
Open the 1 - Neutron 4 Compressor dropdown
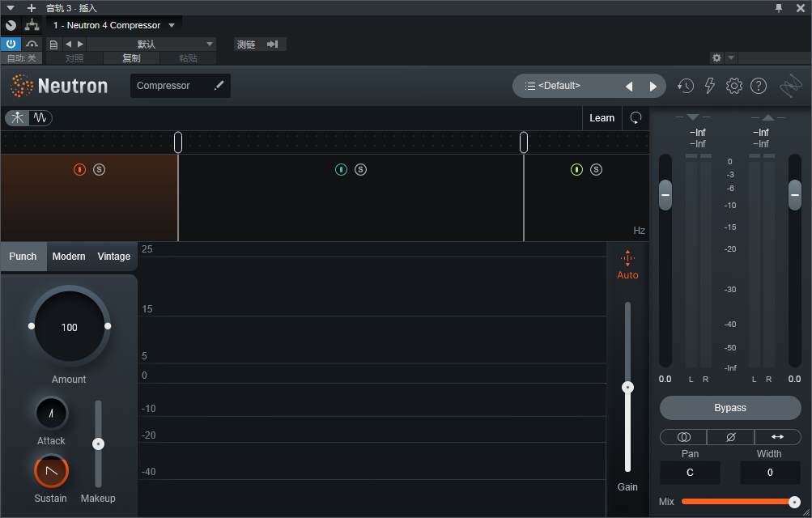coord(114,25)
